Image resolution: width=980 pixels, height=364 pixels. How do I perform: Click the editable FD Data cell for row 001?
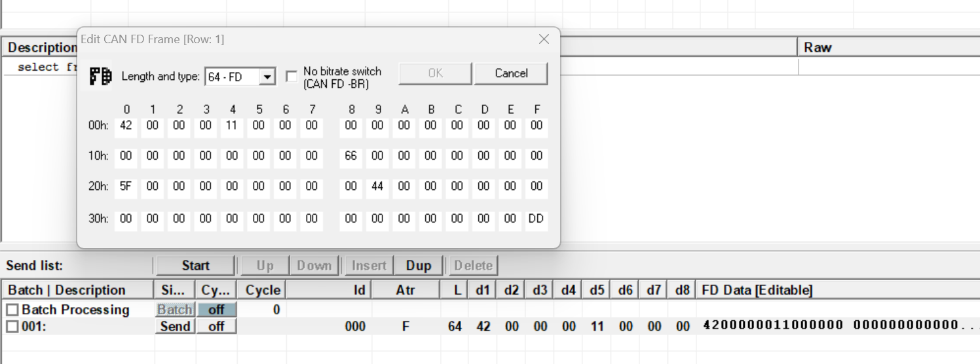(832, 325)
